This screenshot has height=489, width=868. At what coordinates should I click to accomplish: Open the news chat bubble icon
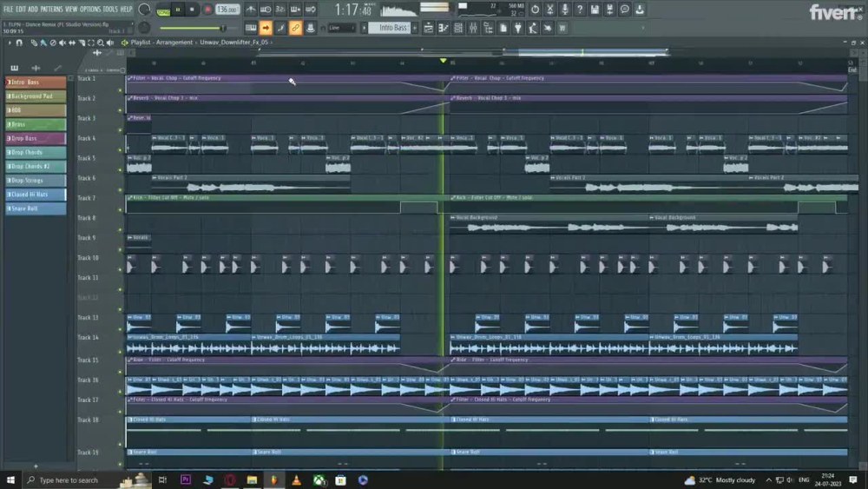625,10
